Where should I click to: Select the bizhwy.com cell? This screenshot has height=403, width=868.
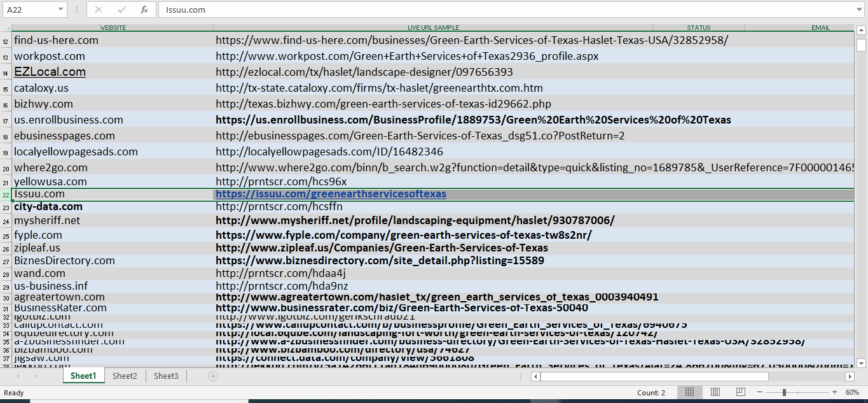pos(113,104)
